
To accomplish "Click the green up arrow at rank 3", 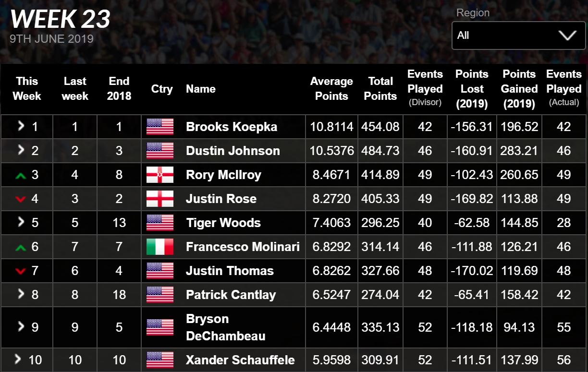I will 20,176.
